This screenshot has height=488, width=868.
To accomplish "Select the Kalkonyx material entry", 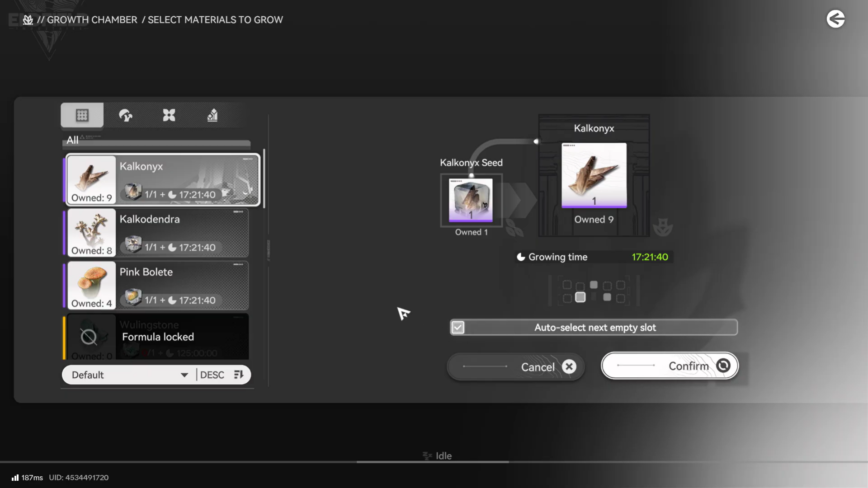I will point(163,180).
